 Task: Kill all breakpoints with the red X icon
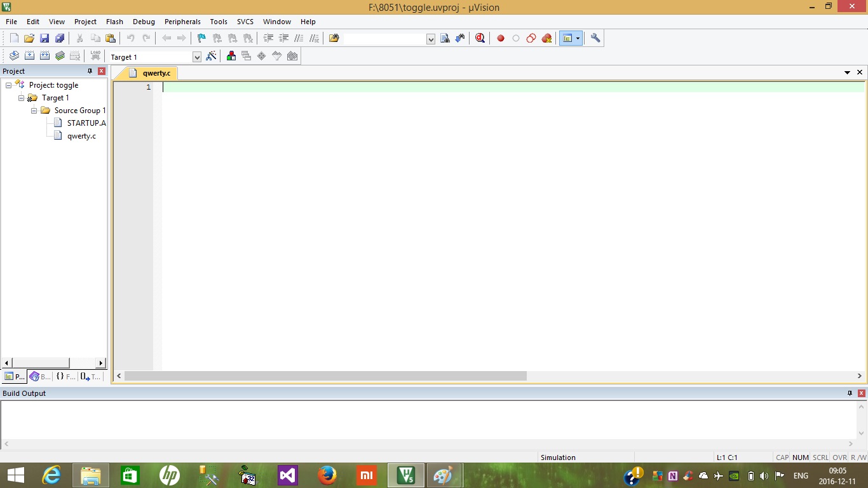[x=546, y=37]
